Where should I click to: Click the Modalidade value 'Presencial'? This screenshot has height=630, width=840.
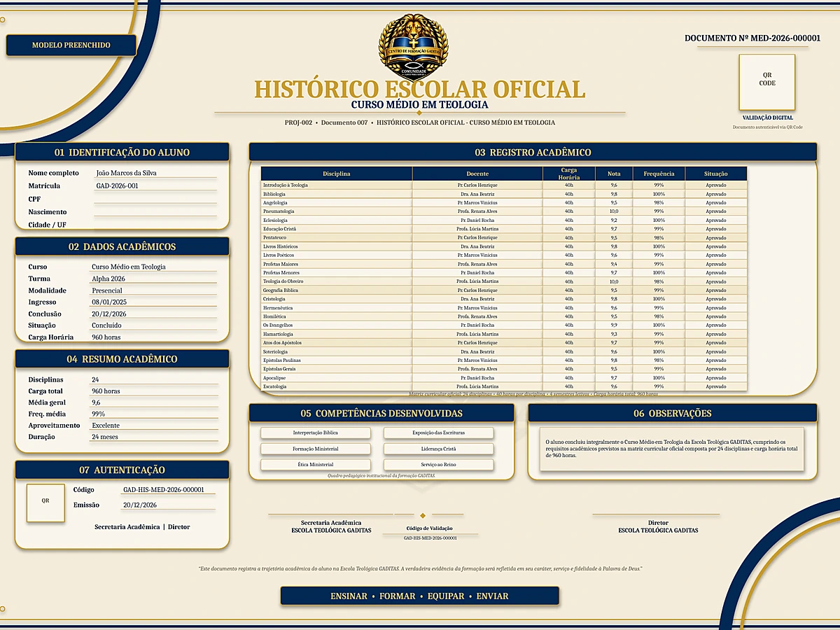[x=107, y=290]
